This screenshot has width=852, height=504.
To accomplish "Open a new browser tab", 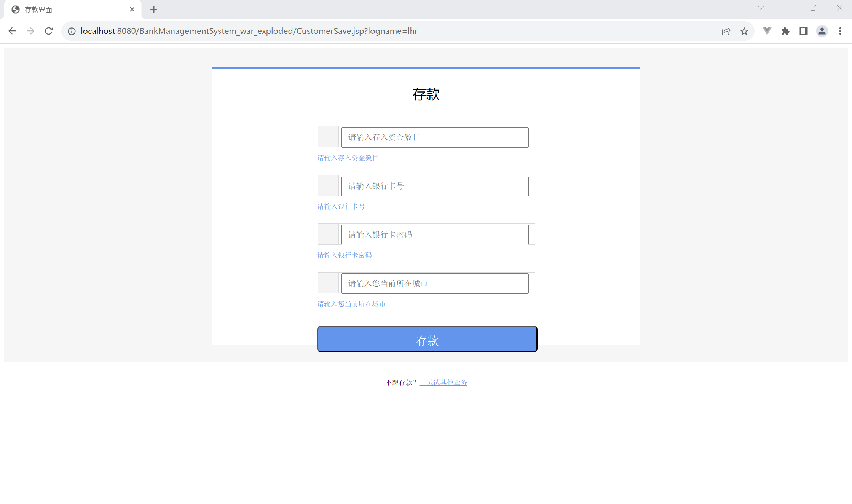I will (154, 10).
